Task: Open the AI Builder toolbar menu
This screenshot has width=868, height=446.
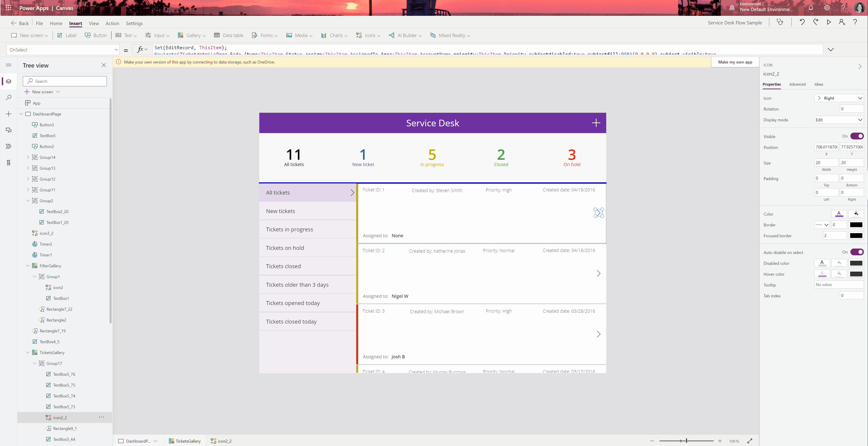Action: [405, 35]
